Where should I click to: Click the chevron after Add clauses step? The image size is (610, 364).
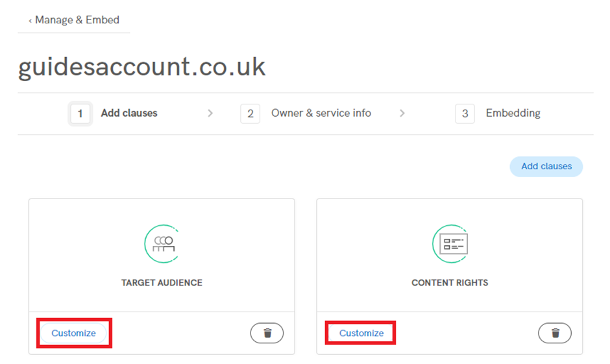tap(210, 113)
